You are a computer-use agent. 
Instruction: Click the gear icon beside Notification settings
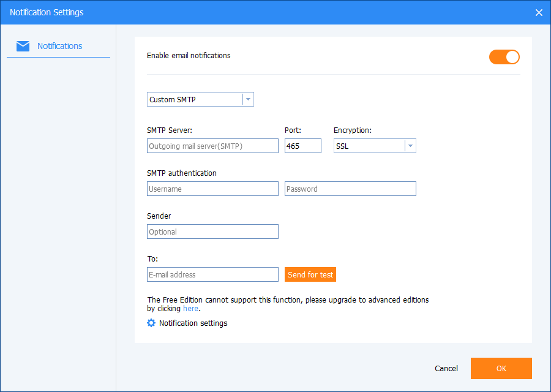click(x=151, y=323)
